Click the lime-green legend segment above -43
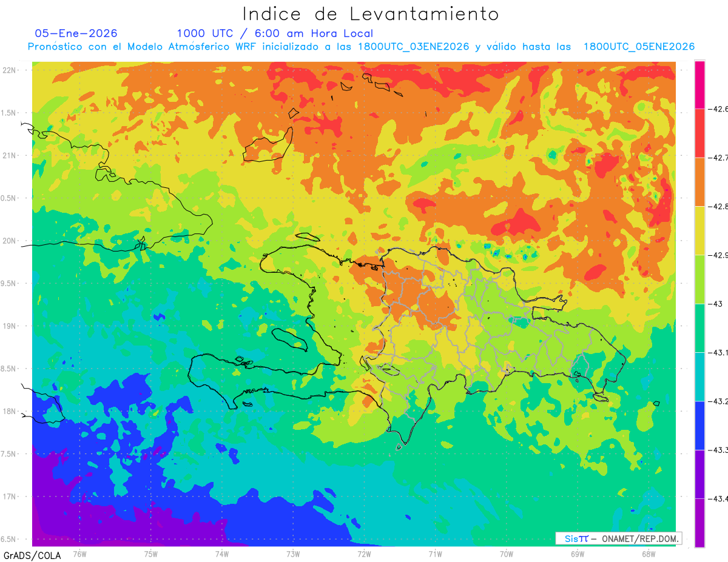Screen dimensions: 728x562 (x=699, y=279)
